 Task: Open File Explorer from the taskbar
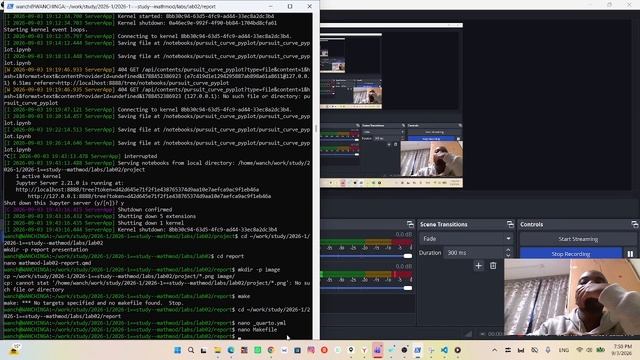coord(218,350)
